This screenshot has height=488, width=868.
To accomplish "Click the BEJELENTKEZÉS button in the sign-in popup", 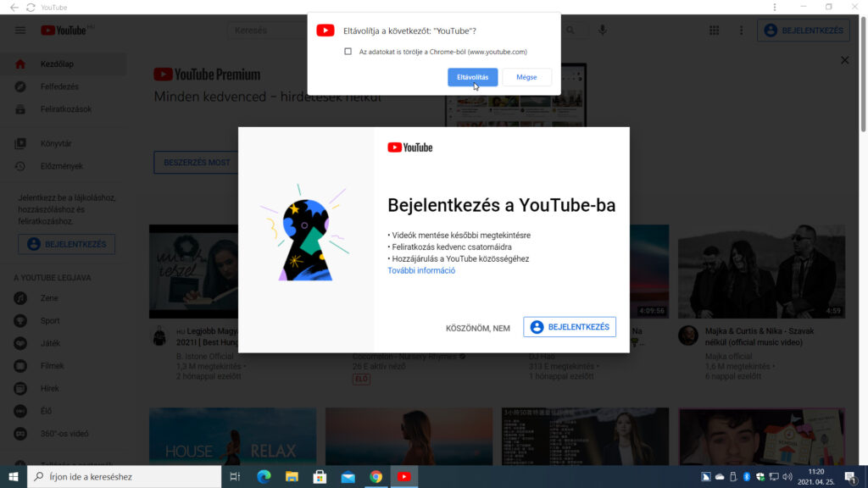I will [570, 327].
